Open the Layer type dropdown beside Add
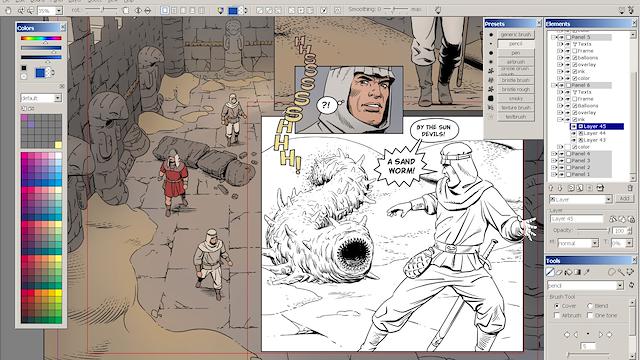This screenshot has width=640, height=360. point(609,199)
